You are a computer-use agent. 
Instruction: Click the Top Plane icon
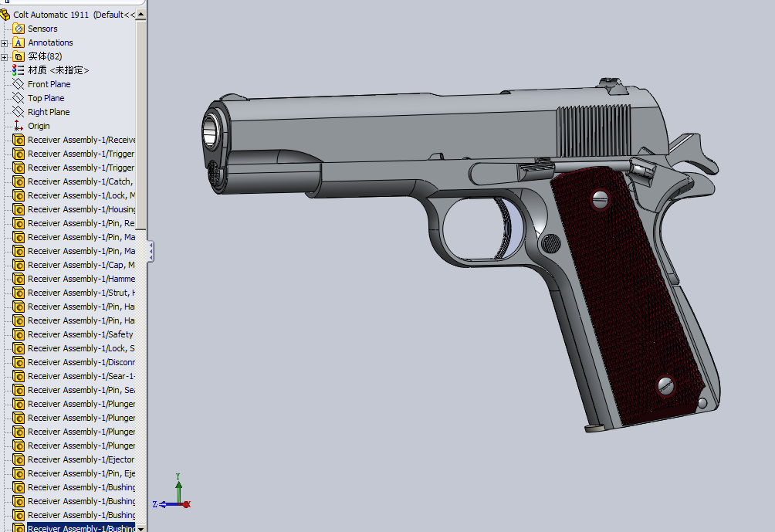click(x=19, y=98)
